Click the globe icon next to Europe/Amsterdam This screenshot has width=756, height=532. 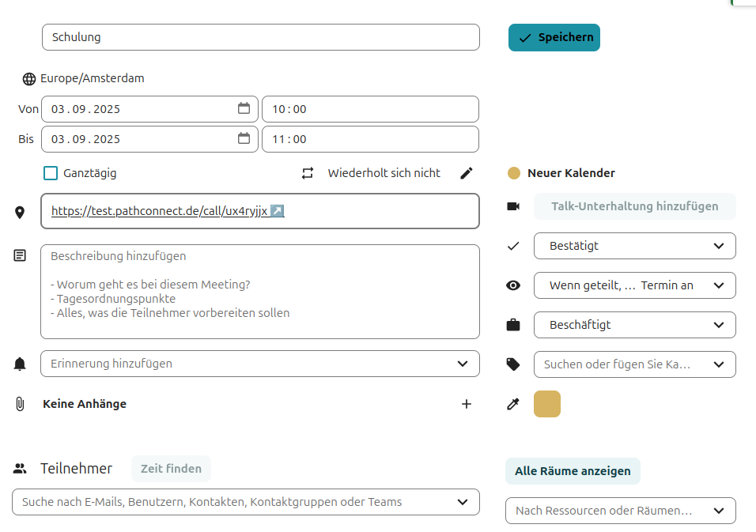(29, 78)
